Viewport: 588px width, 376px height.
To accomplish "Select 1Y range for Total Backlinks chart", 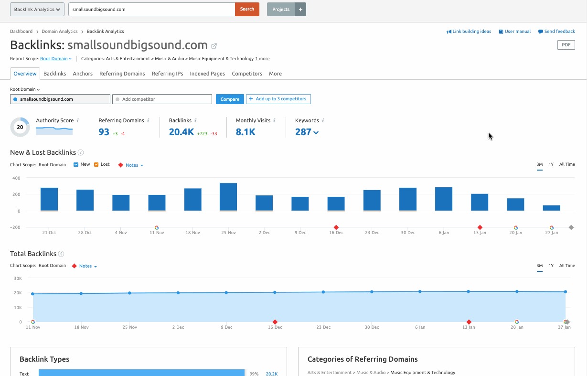I will tap(551, 266).
